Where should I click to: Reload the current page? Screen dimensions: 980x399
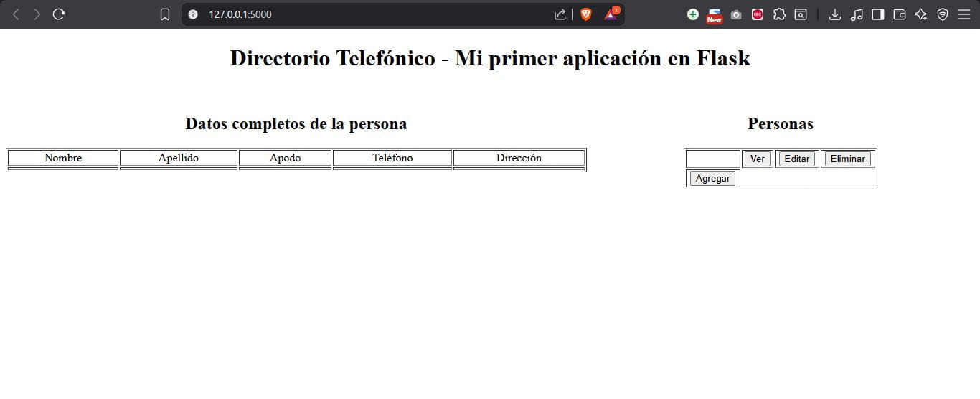[59, 14]
